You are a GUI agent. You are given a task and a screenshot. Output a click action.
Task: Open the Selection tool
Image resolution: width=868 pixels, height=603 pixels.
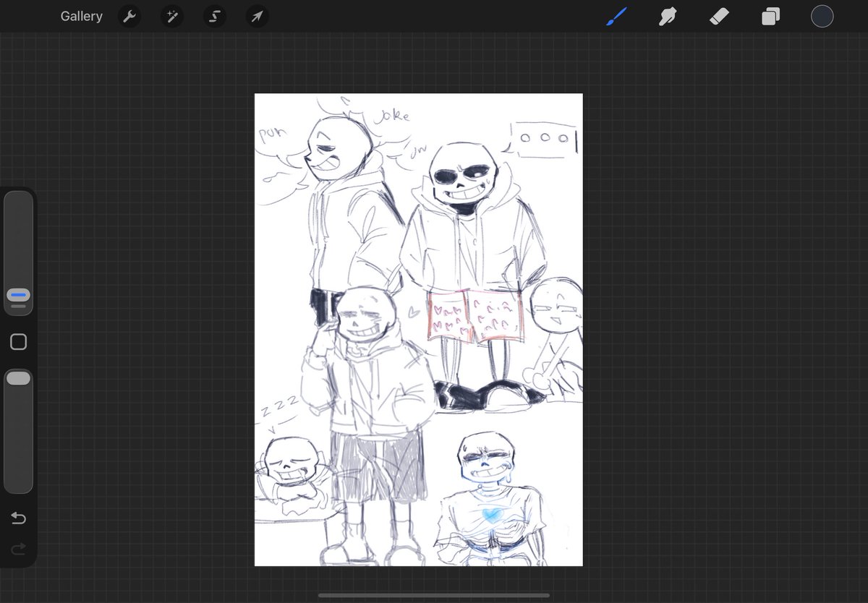coord(215,16)
